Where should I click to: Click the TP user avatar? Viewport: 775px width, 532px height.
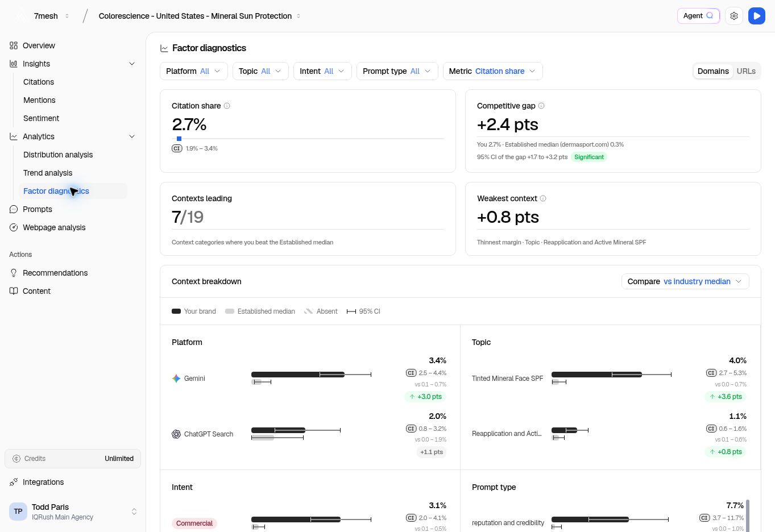click(x=18, y=512)
